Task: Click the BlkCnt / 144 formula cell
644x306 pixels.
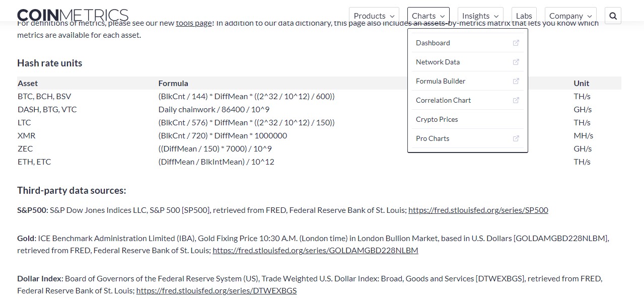Action: coord(246,96)
